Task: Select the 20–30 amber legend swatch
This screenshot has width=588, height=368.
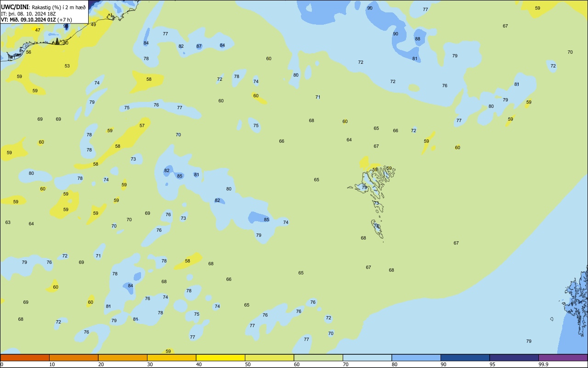Action: click(123, 357)
